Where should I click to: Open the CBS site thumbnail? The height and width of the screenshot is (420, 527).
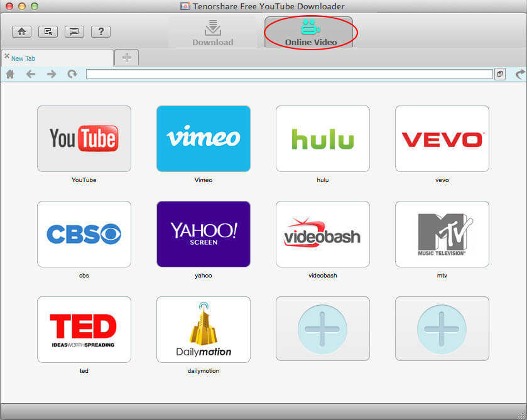click(x=84, y=234)
